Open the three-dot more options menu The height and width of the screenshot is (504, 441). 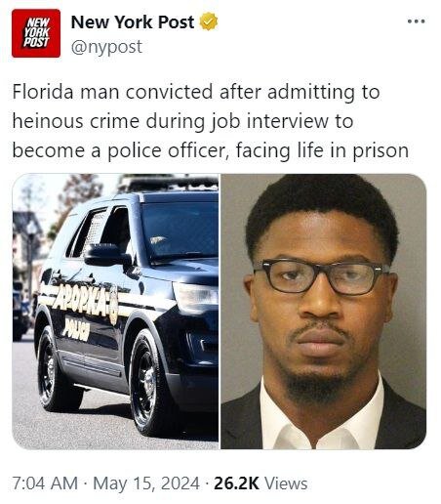pyautogui.click(x=416, y=21)
